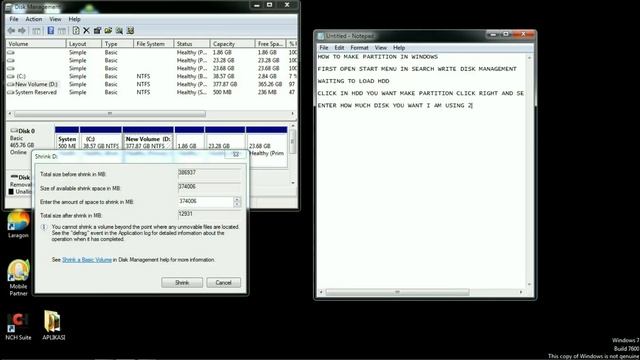Image resolution: width=640 pixels, height=360 pixels.
Task: Toggle the console tree pane toolbar icon
Action: pos(36,31)
